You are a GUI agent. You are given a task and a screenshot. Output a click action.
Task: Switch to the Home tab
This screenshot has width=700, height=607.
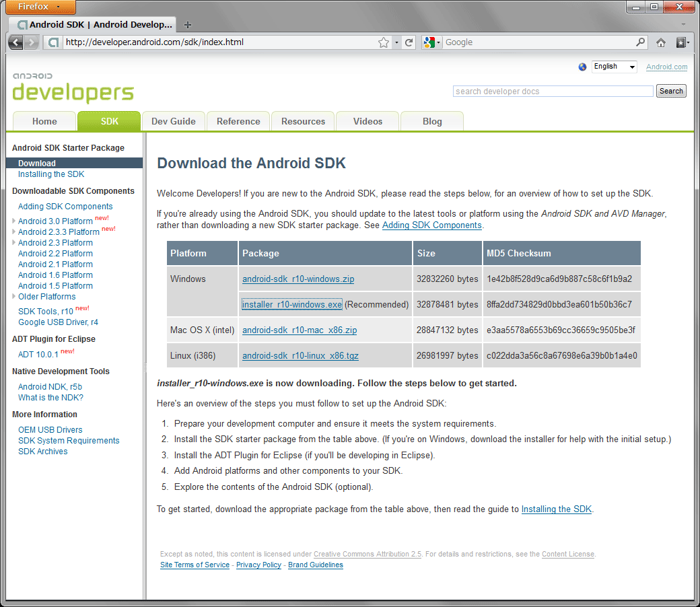44,121
